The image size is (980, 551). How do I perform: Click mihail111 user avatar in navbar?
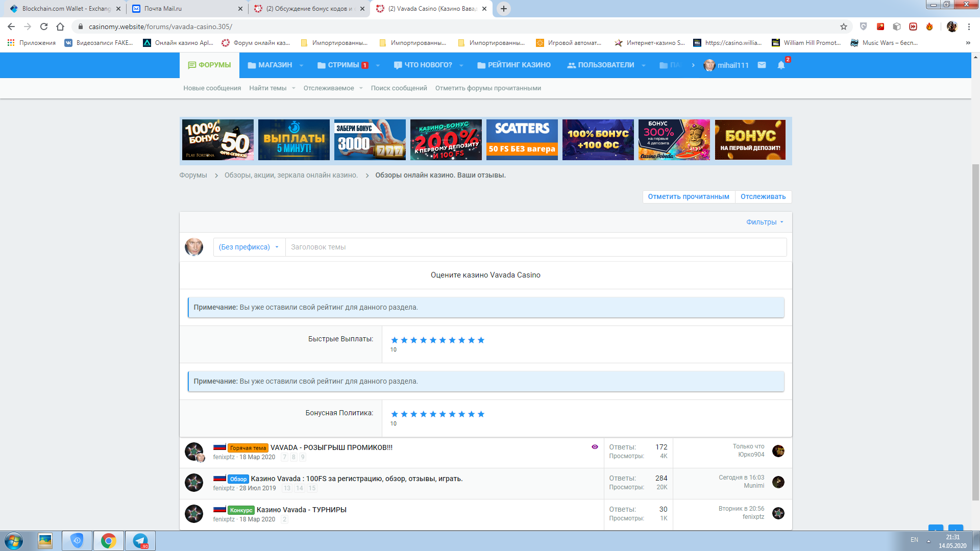(709, 65)
